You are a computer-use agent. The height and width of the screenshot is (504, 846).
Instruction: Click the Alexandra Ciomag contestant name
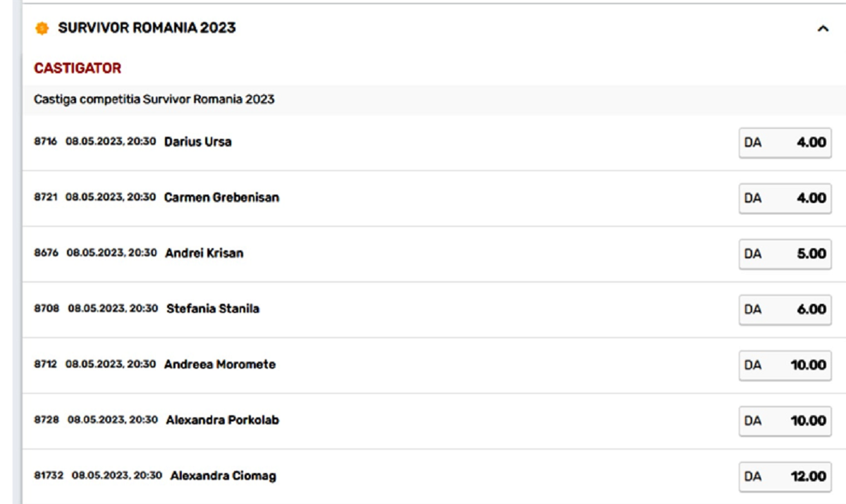pyautogui.click(x=223, y=476)
